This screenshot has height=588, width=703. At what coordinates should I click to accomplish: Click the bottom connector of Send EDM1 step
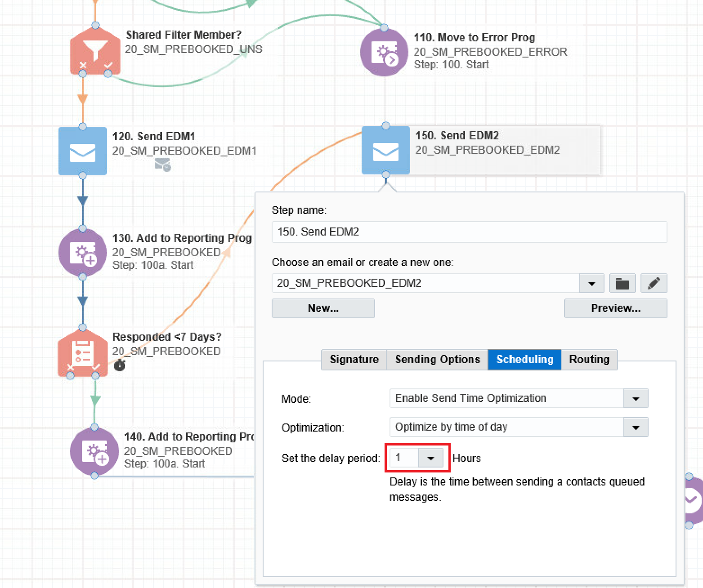[x=83, y=175]
